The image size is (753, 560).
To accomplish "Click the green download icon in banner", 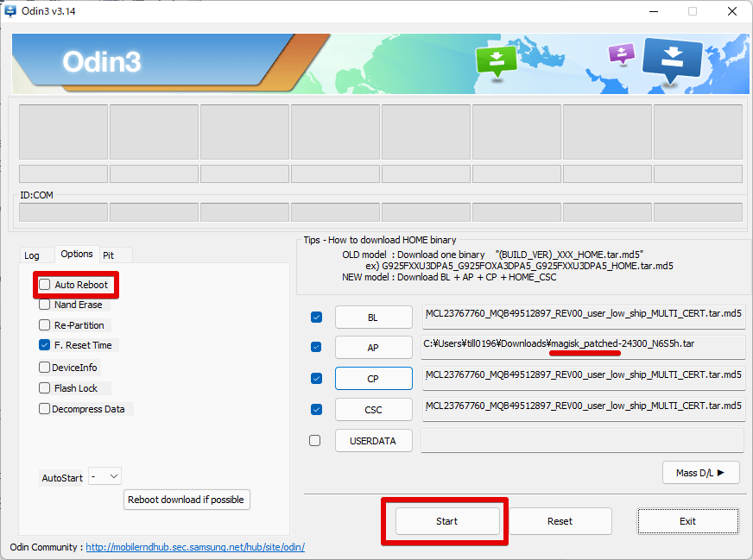I will [496, 60].
